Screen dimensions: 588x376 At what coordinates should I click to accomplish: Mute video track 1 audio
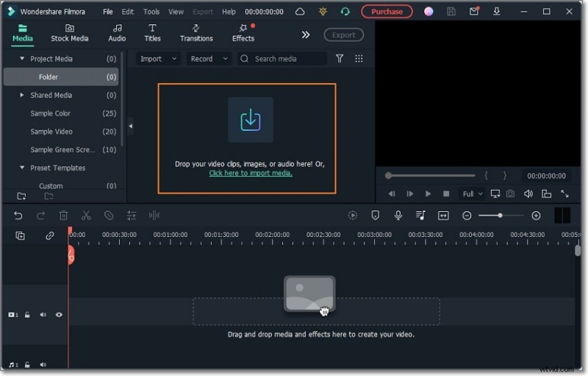(43, 314)
